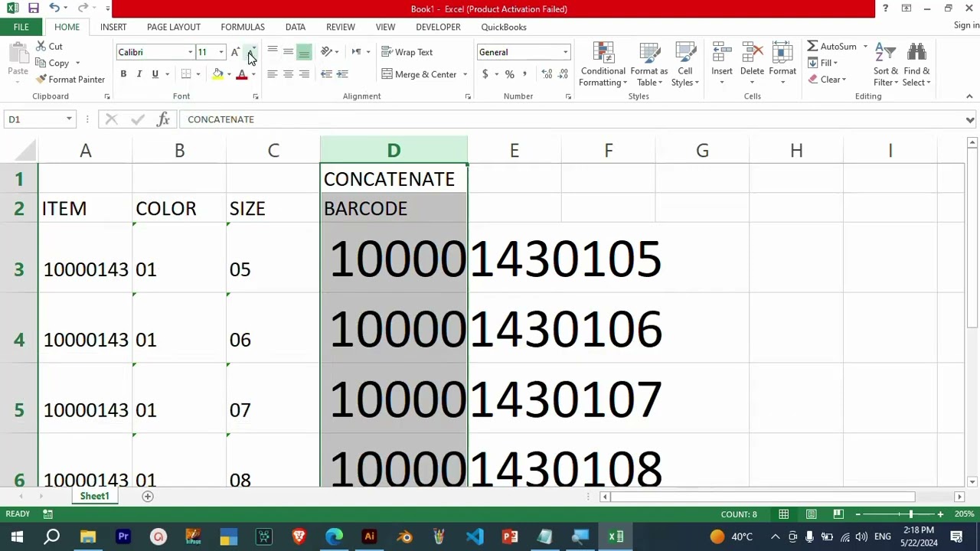Click the Copy button
The height and width of the screenshot is (551, 980).
(x=53, y=63)
